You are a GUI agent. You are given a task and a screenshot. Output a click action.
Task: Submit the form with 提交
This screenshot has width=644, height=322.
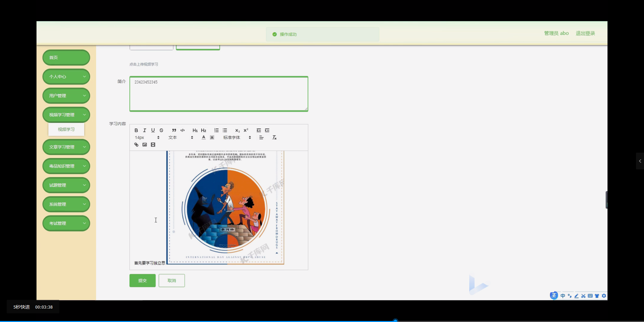point(143,280)
